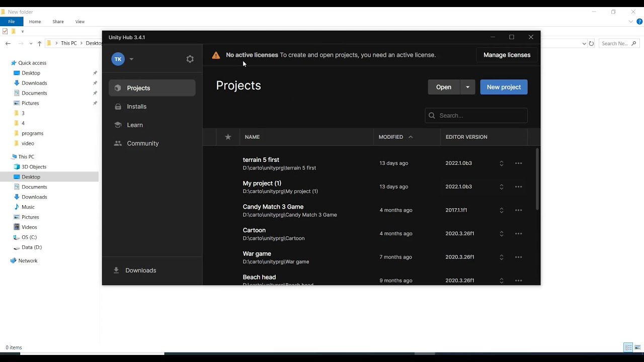
Task: Open the Data (D:) drive
Action: point(31,247)
